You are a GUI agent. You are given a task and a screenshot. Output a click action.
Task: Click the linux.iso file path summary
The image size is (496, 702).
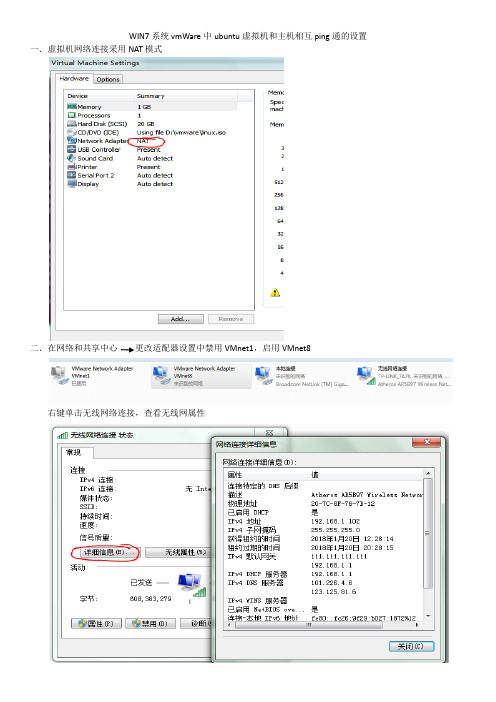point(181,133)
